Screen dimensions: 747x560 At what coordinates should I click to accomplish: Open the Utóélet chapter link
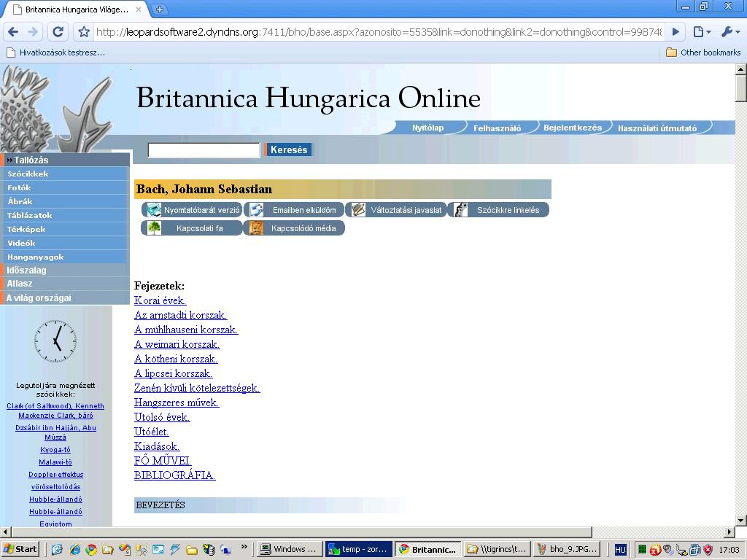click(152, 432)
